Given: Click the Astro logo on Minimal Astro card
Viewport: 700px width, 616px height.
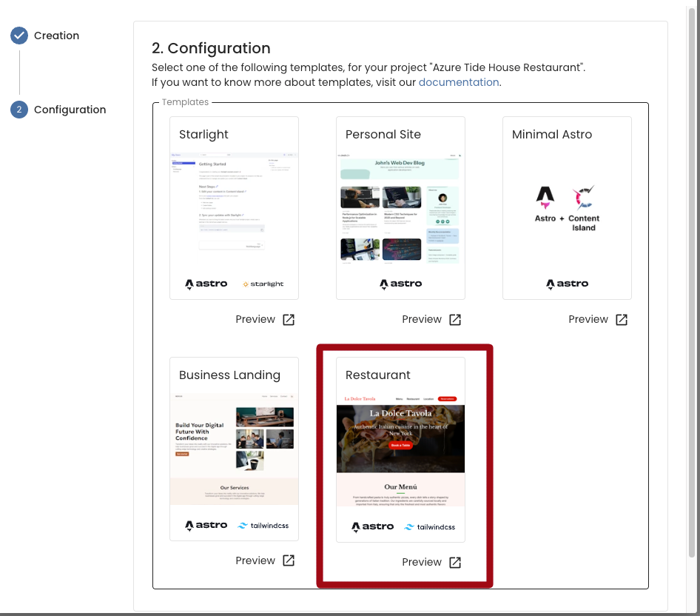Looking at the screenshot, I should (x=568, y=284).
